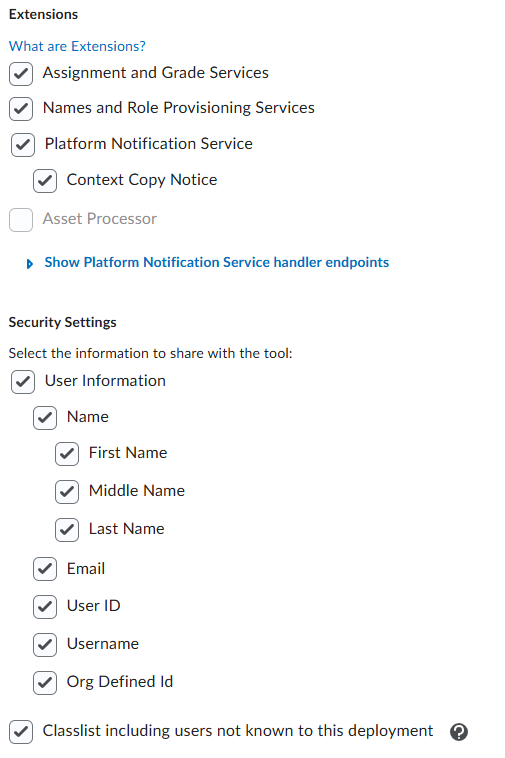Toggle User Information checkbox

click(23, 382)
